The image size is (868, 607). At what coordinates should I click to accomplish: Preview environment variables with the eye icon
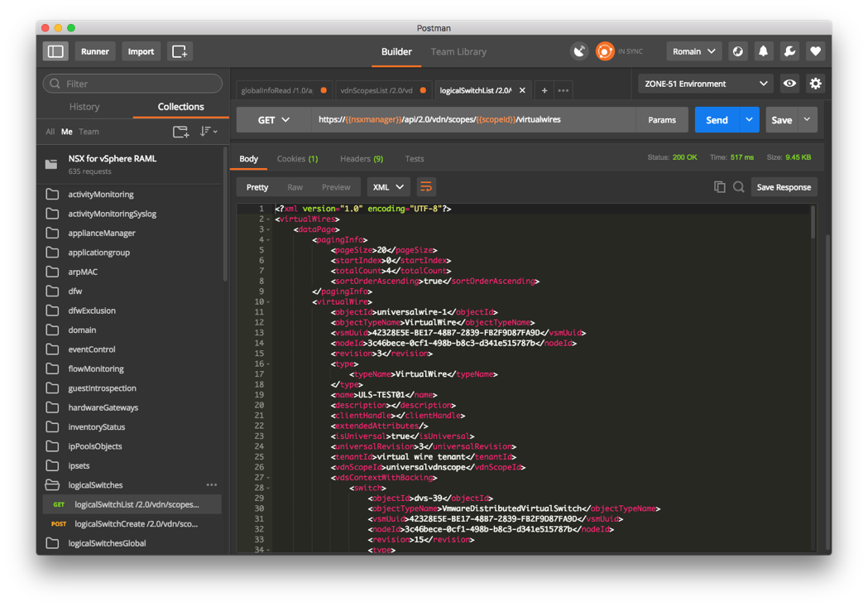[789, 83]
